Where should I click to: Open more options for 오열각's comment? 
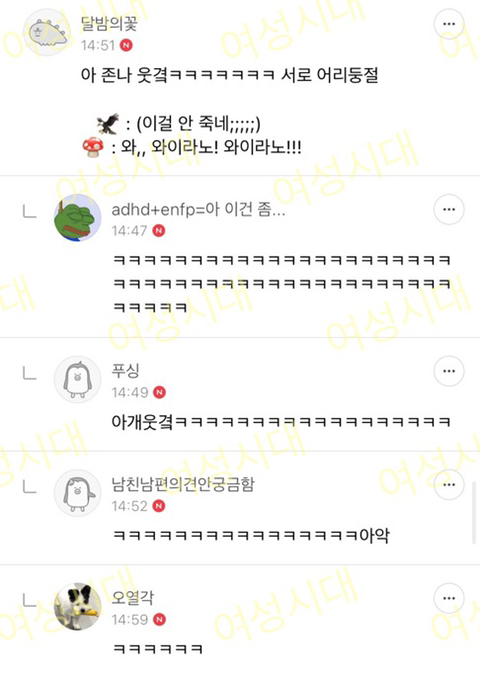(449, 598)
